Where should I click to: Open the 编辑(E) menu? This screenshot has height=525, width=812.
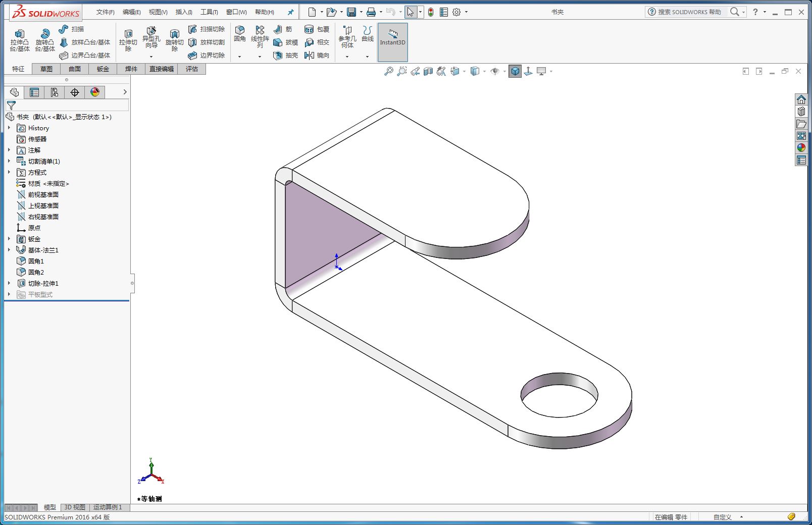tap(132, 12)
